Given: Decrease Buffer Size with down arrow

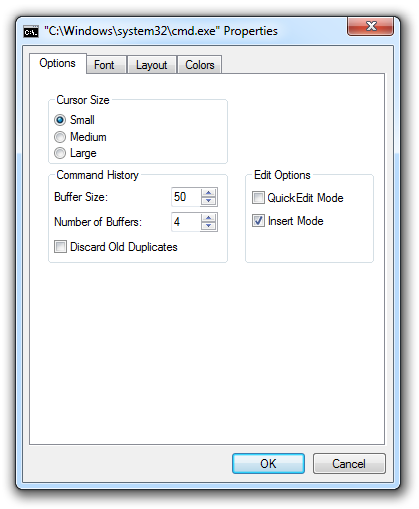Looking at the screenshot, I should click(x=209, y=200).
